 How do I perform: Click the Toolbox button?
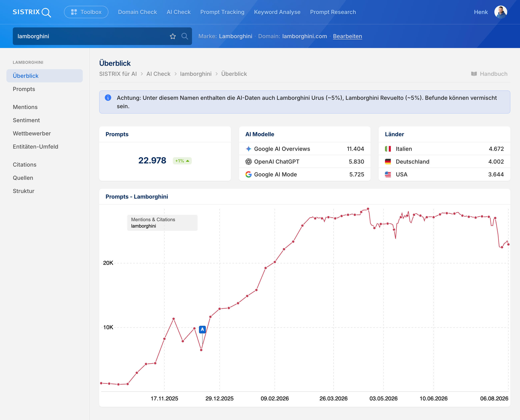(86, 12)
